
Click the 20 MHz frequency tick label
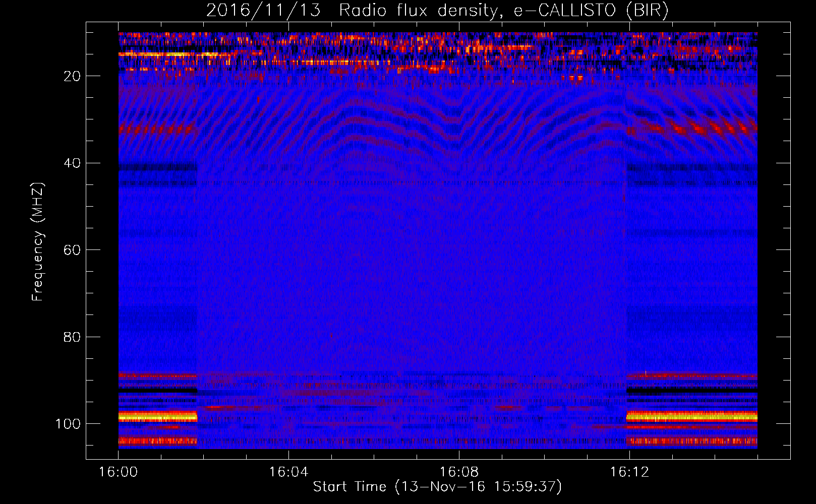tap(72, 76)
